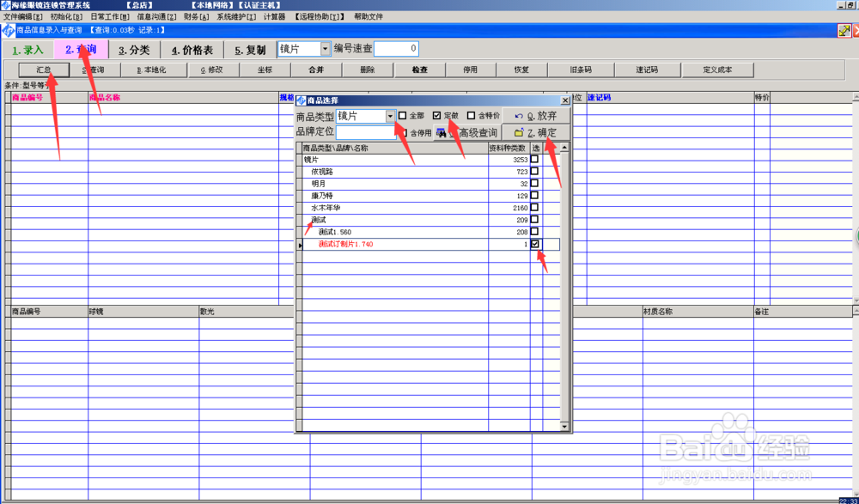
Task: Click the 商品信息录入与查询 window icon
Action: (9, 30)
